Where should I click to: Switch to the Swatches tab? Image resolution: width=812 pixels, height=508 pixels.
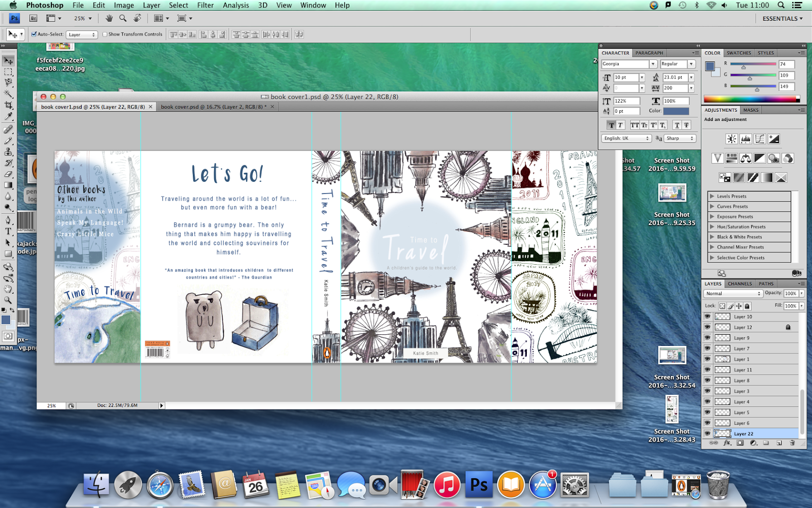point(739,52)
